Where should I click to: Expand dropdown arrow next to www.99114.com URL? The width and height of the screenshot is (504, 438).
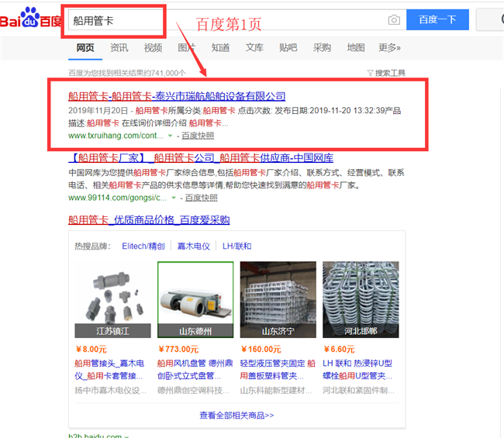pyautogui.click(x=174, y=198)
